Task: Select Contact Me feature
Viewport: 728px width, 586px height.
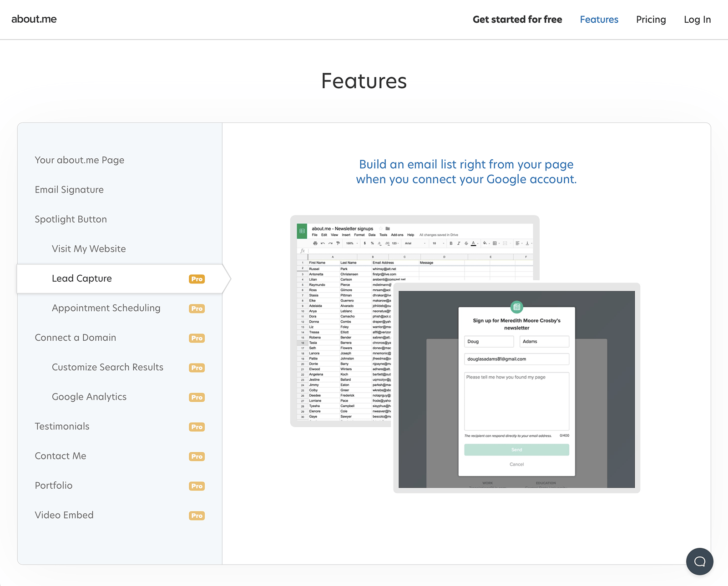Action: (61, 456)
